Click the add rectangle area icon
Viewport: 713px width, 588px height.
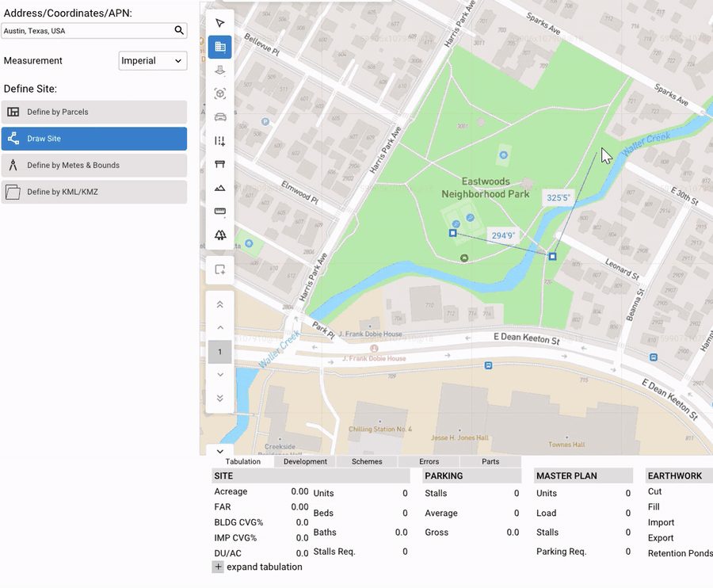[x=220, y=269]
